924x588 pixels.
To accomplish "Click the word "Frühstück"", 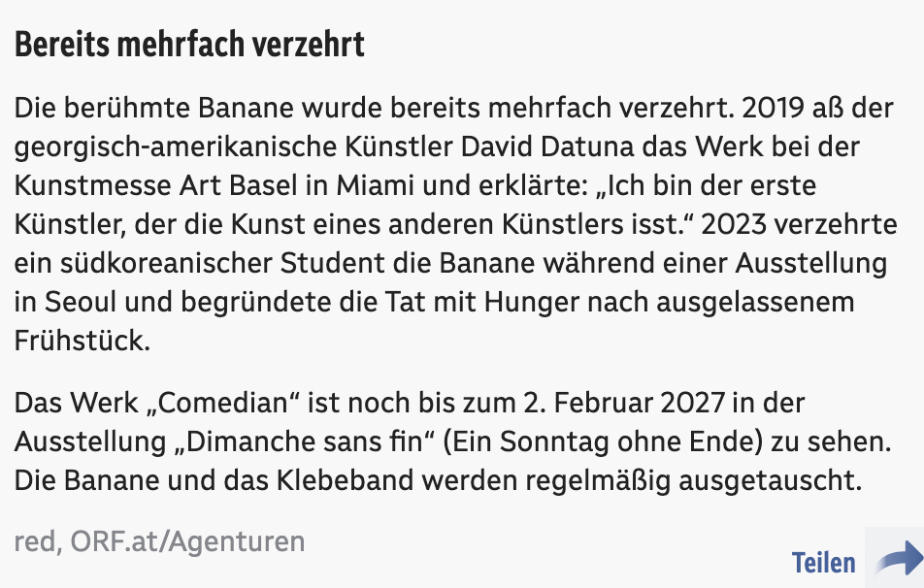I will (81, 340).
